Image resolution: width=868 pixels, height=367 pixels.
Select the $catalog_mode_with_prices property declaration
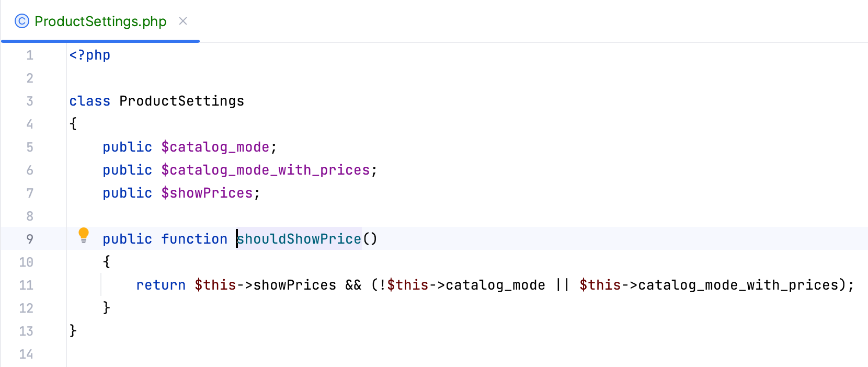268,170
